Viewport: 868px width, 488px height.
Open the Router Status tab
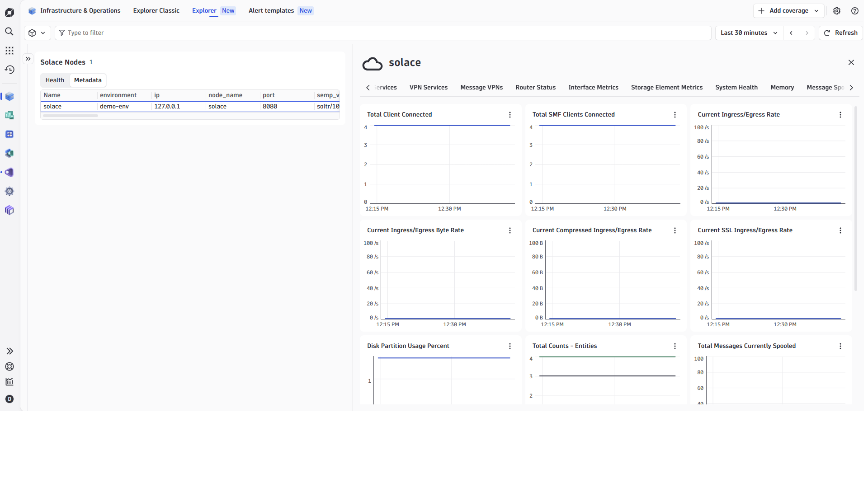coord(536,88)
